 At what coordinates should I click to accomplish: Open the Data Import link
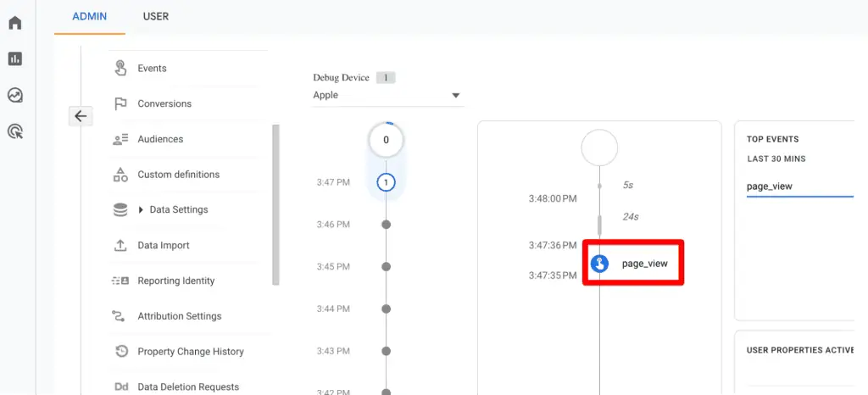[x=164, y=245]
